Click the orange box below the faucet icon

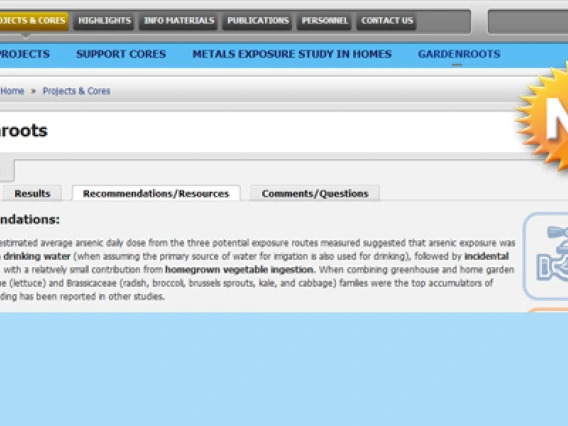(x=548, y=310)
